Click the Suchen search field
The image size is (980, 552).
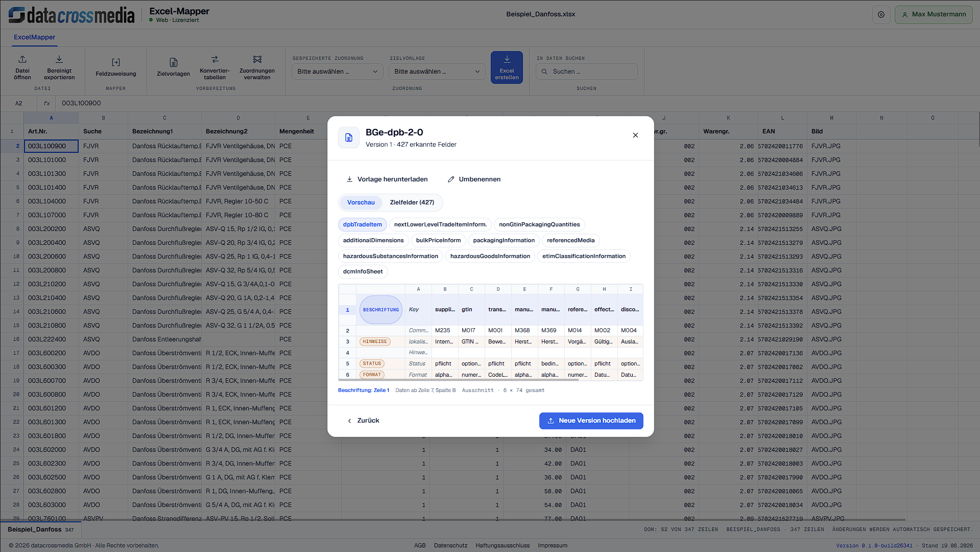coord(586,72)
